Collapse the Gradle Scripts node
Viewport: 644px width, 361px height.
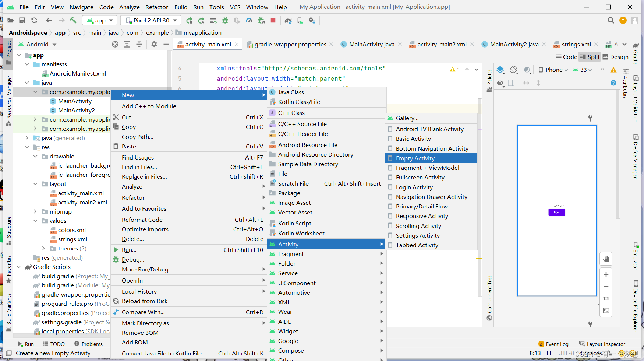point(19,267)
